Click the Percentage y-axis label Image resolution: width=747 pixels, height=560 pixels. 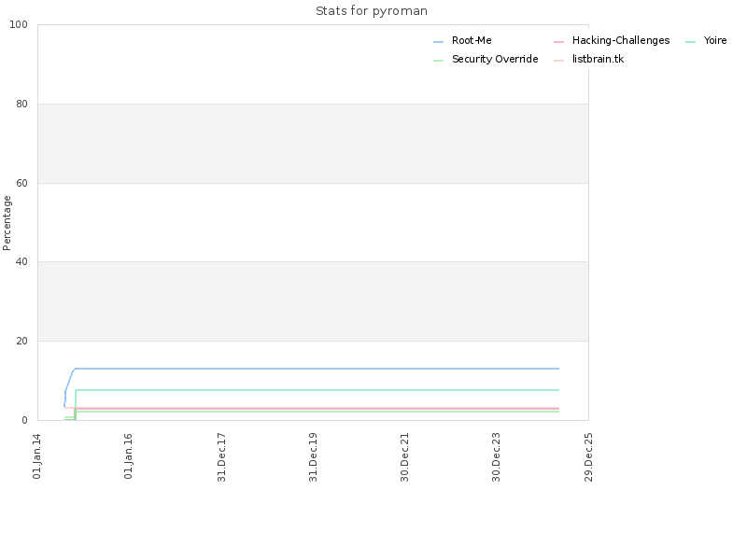pos(7,223)
